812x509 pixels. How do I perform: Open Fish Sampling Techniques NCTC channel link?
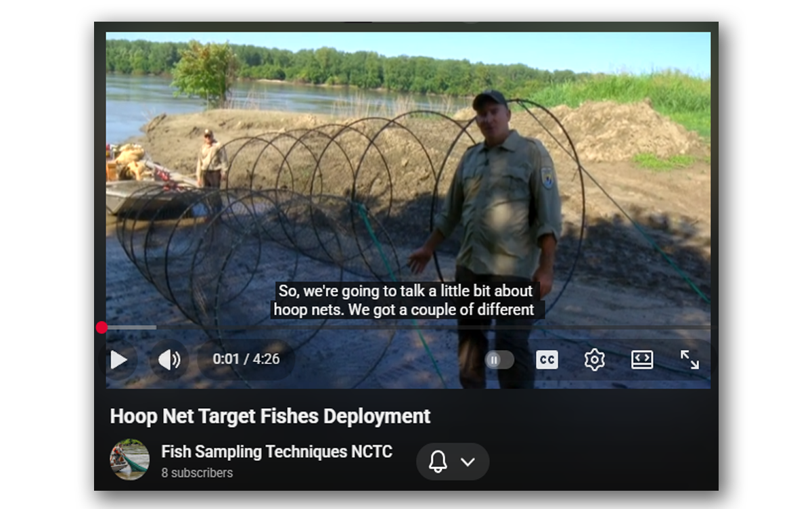277,451
